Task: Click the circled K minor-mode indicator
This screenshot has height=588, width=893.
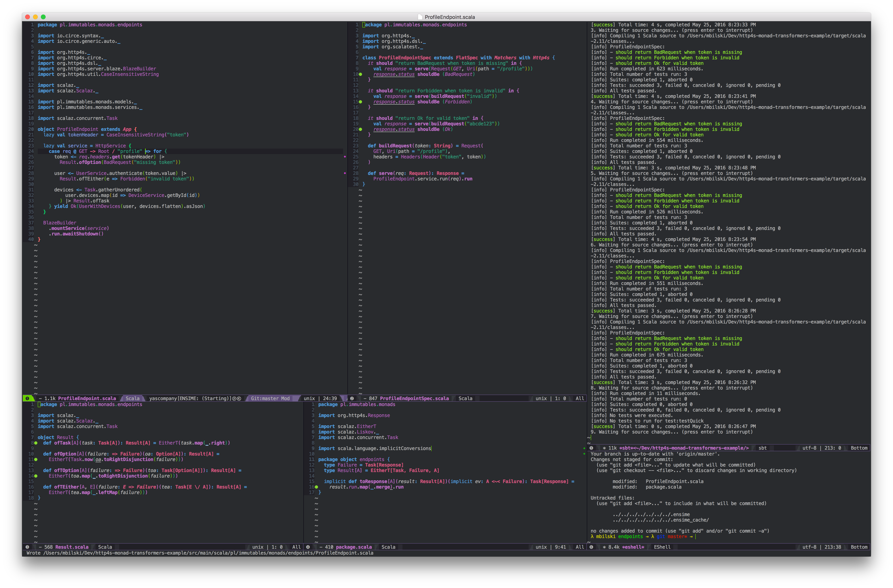Action: tap(239, 399)
